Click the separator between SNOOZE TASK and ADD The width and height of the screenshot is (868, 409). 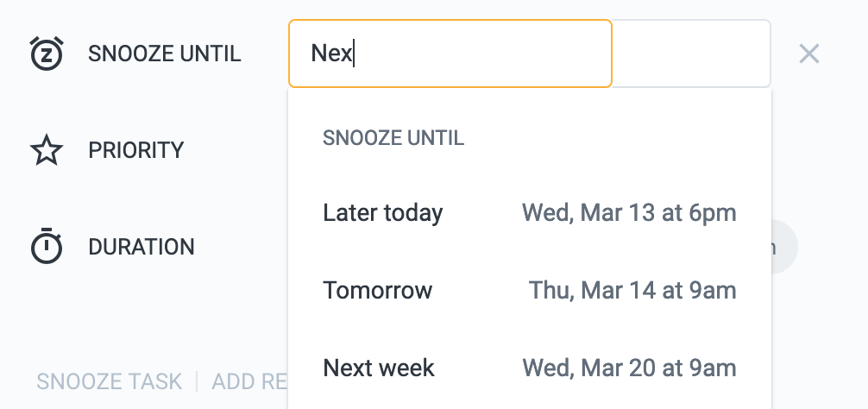tap(197, 381)
